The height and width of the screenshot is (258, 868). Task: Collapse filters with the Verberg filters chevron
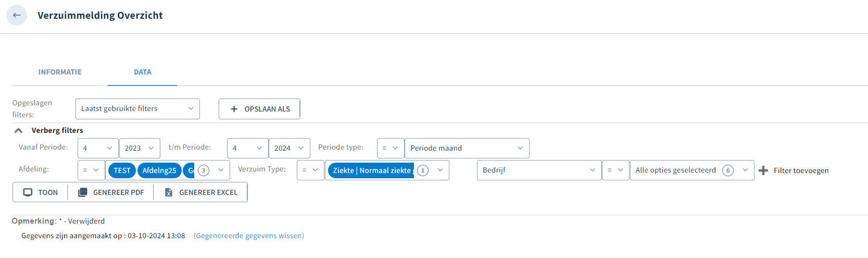point(18,130)
